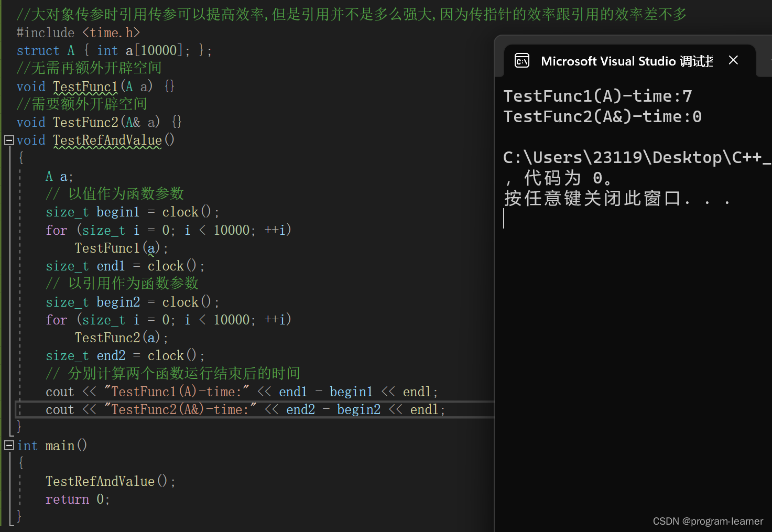Viewport: 772px width, 532px height.
Task: Click the 'struct A' declaration line
Action: point(114,50)
